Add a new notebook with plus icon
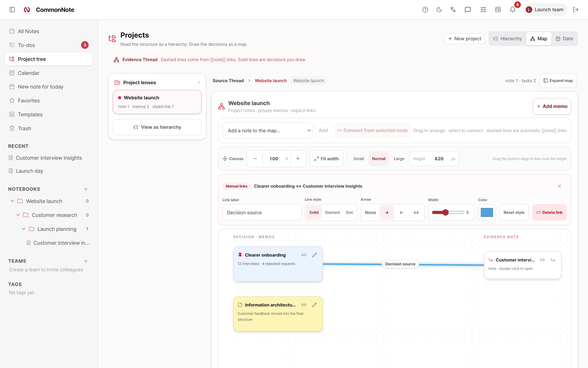Viewport: 588px width, 368px height. (x=86, y=189)
